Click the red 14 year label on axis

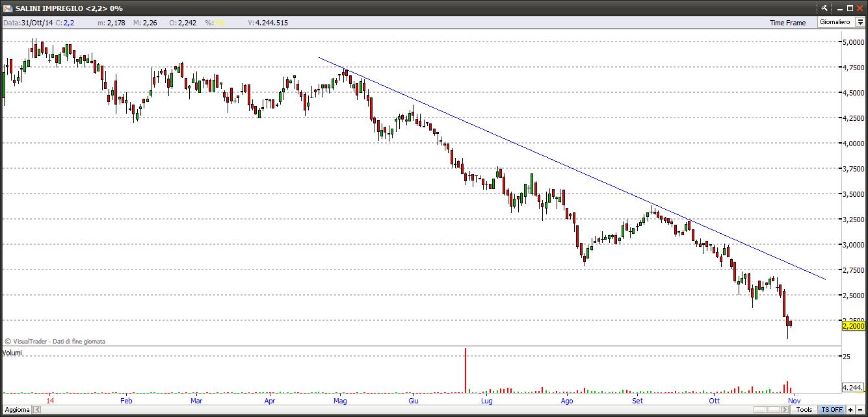51,401
